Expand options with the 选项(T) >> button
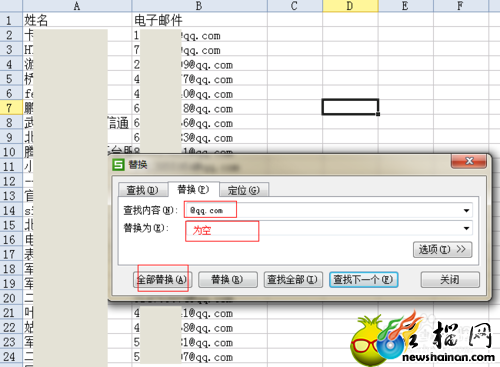This screenshot has height=367, width=500. coord(442,250)
